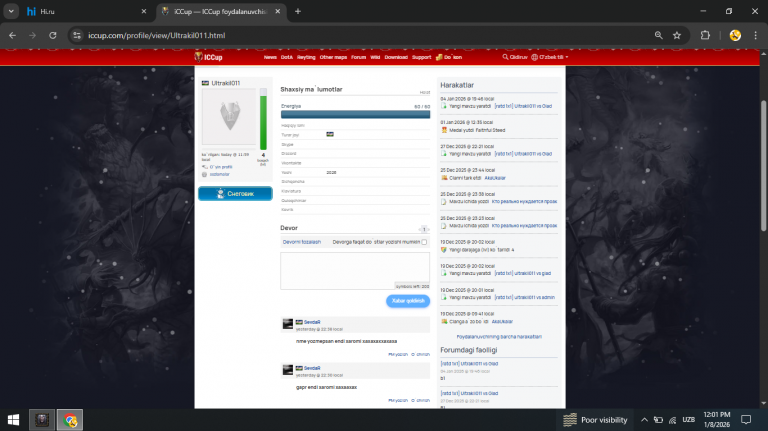This screenshot has height=431, width=768.
Task: Click the first SevdaR username link
Action: pyautogui.click(x=312, y=322)
